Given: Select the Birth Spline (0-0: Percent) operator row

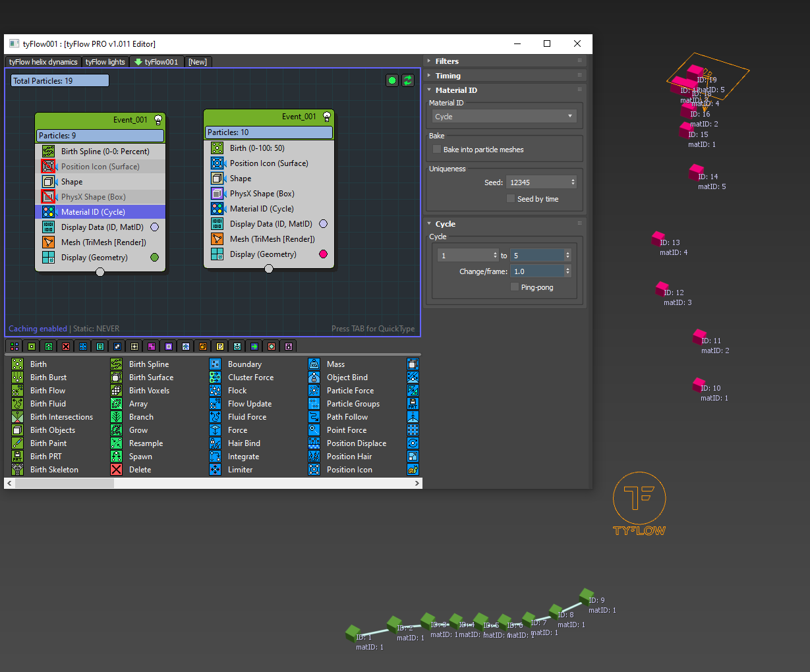Looking at the screenshot, I should [x=100, y=152].
